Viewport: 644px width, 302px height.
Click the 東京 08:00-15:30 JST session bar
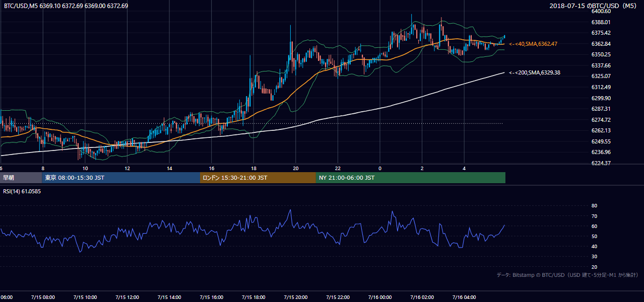[121, 178]
